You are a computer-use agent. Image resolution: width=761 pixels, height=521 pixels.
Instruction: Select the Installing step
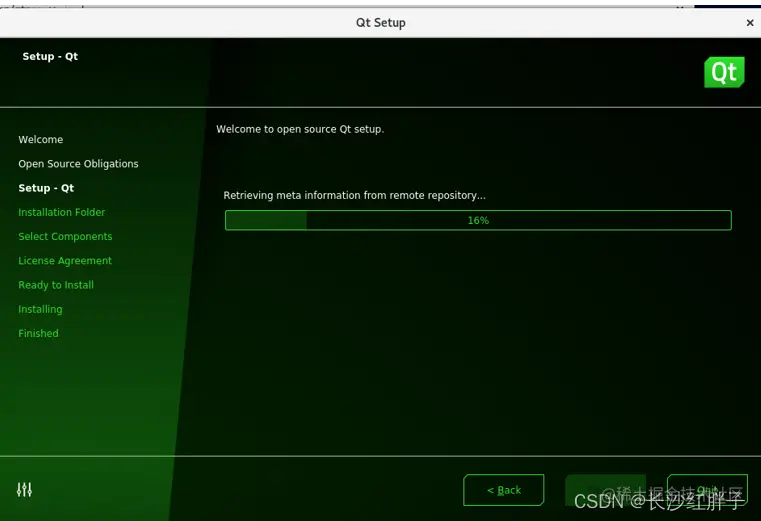[40, 309]
